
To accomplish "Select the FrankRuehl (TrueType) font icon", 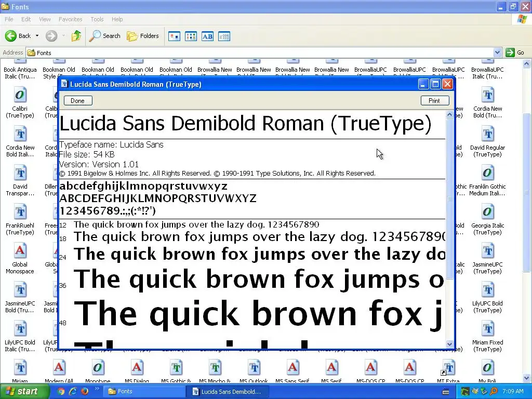I will (20, 212).
